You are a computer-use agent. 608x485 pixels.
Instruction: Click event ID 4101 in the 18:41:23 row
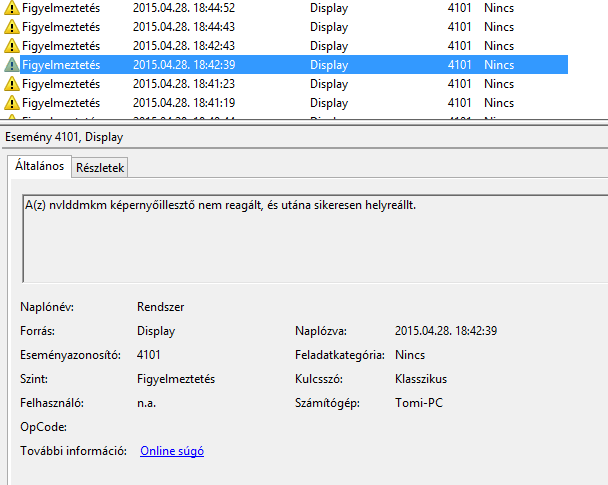click(x=460, y=83)
